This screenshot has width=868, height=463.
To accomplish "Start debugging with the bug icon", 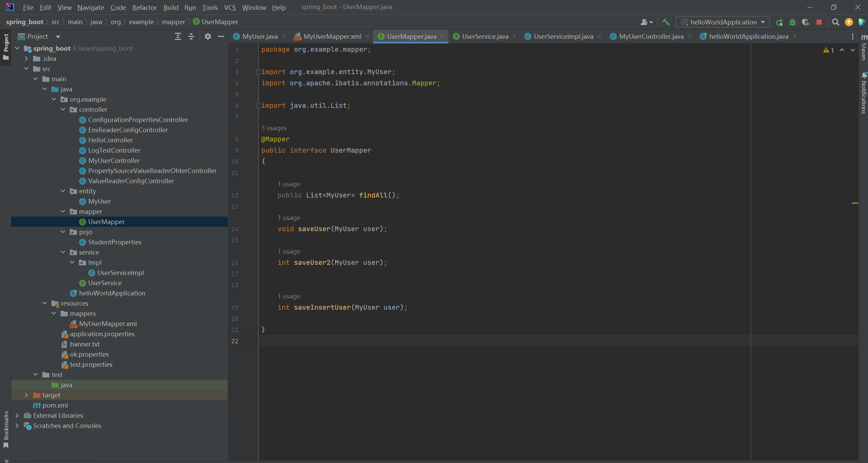I will (x=793, y=22).
